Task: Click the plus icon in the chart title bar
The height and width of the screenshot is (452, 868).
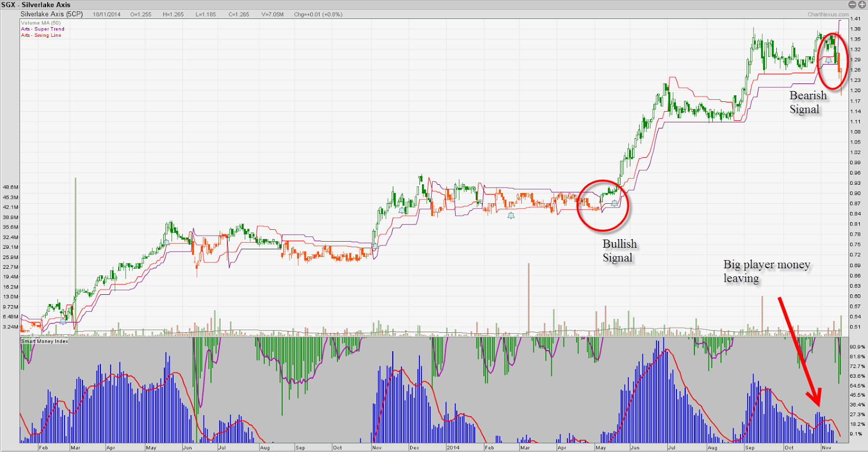Action: (x=861, y=5)
